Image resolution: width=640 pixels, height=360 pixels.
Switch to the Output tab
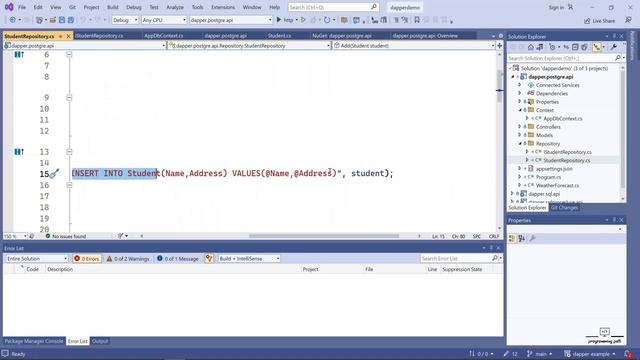click(100, 341)
